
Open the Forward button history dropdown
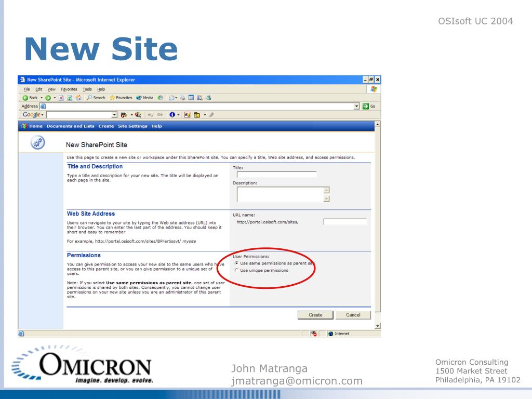click(55, 98)
